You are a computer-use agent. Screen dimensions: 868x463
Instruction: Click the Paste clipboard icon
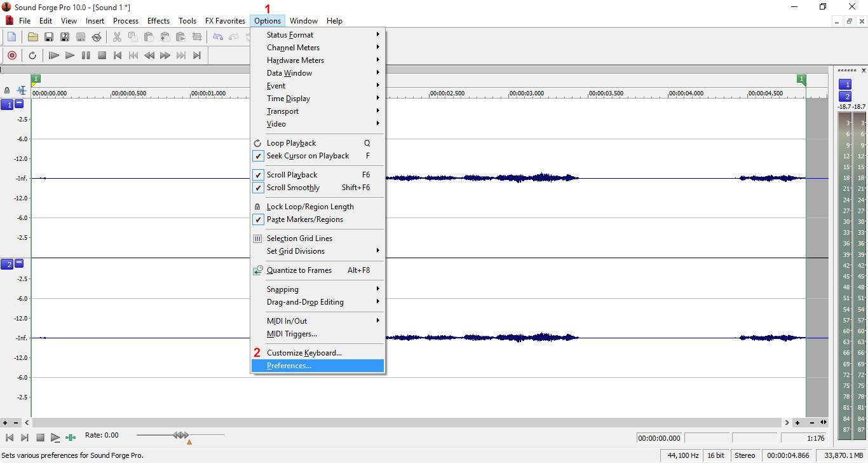(x=149, y=37)
